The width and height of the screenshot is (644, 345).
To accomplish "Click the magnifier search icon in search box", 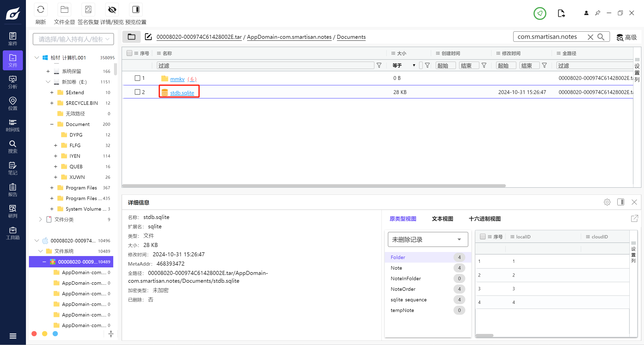I will pyautogui.click(x=601, y=37).
